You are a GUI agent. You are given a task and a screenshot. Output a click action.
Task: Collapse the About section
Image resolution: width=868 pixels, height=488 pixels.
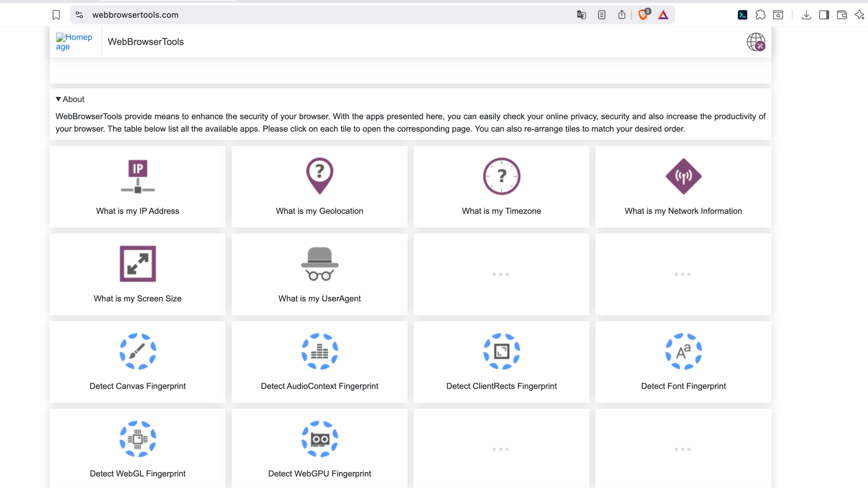pos(70,99)
